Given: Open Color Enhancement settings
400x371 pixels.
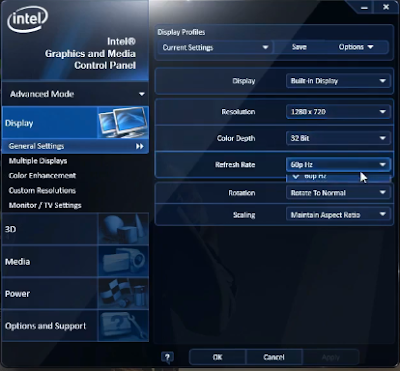Looking at the screenshot, I should [x=42, y=176].
